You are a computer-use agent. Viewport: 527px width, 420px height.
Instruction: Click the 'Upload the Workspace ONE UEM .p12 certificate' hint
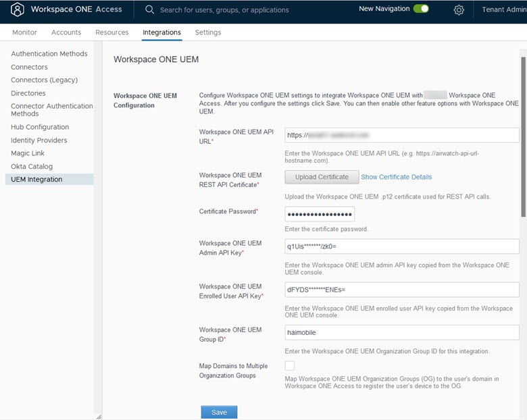click(x=388, y=196)
